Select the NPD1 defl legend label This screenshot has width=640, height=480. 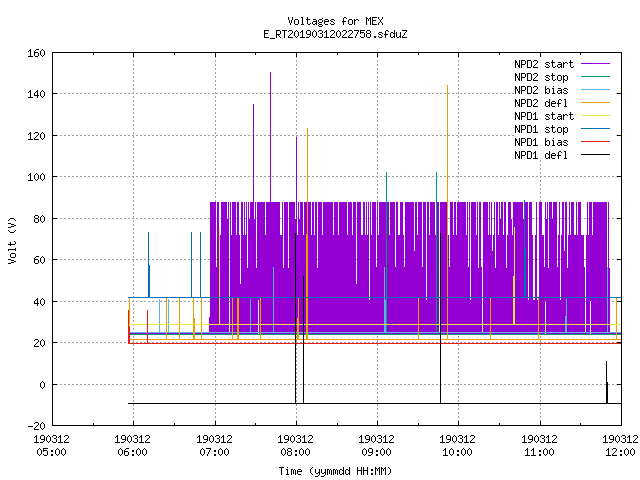(541, 155)
